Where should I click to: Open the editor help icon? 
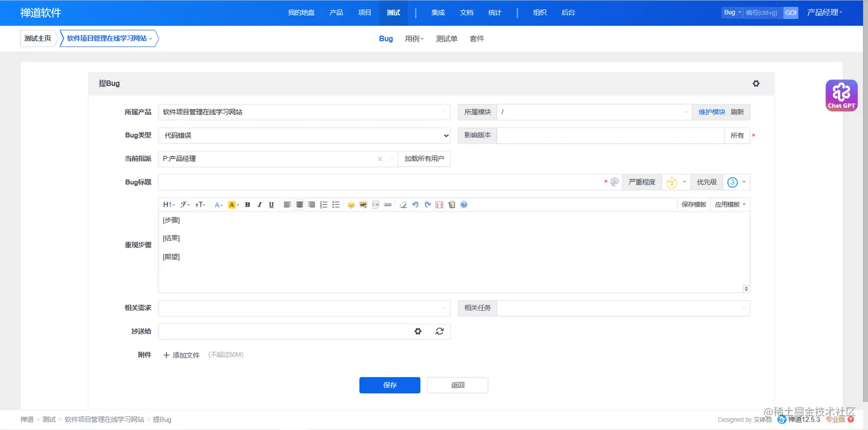[464, 204]
